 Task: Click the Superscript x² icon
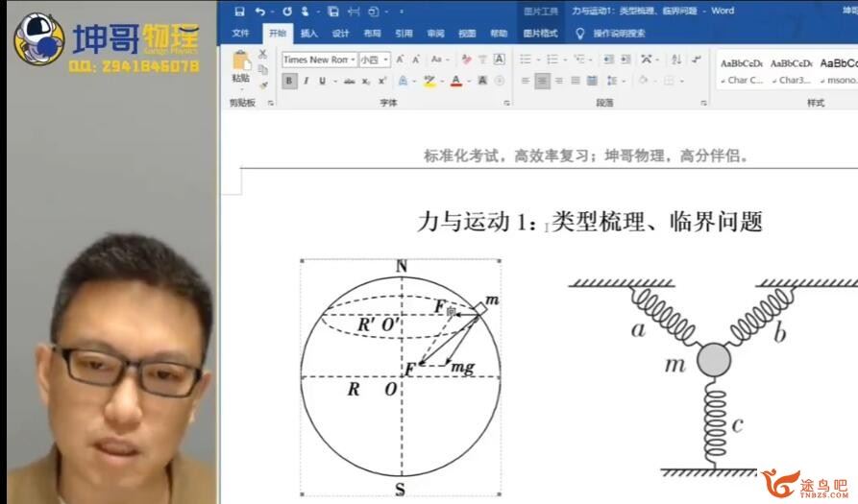(x=382, y=81)
